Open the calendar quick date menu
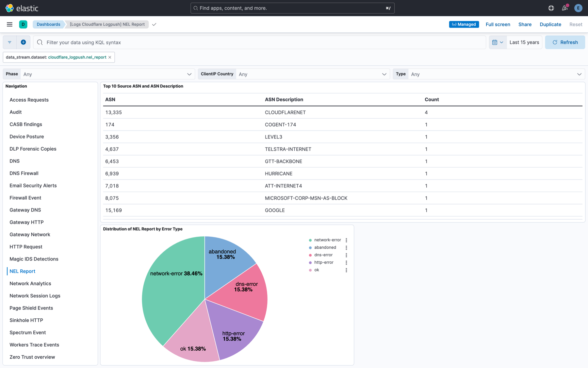Viewport: 588px width, 368px height. [x=498, y=42]
